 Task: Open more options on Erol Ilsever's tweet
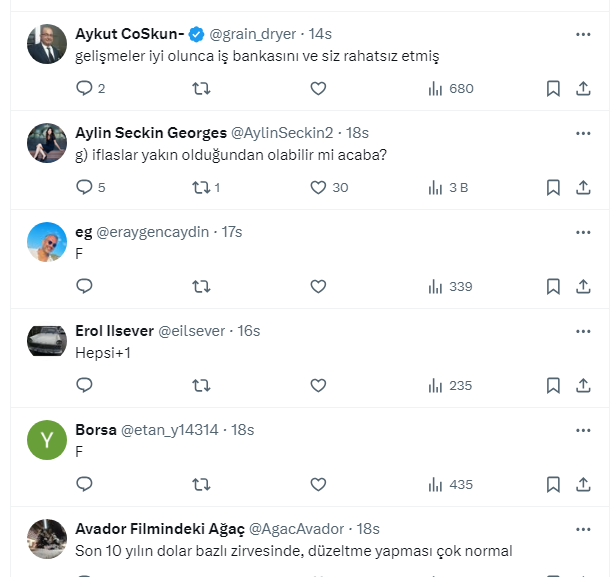point(583,331)
